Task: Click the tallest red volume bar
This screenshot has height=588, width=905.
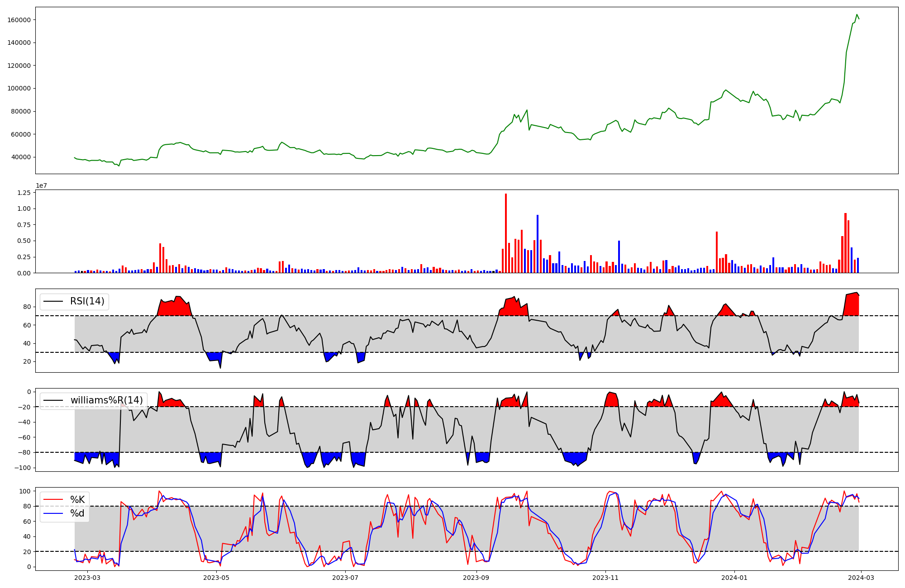Action: [506, 226]
